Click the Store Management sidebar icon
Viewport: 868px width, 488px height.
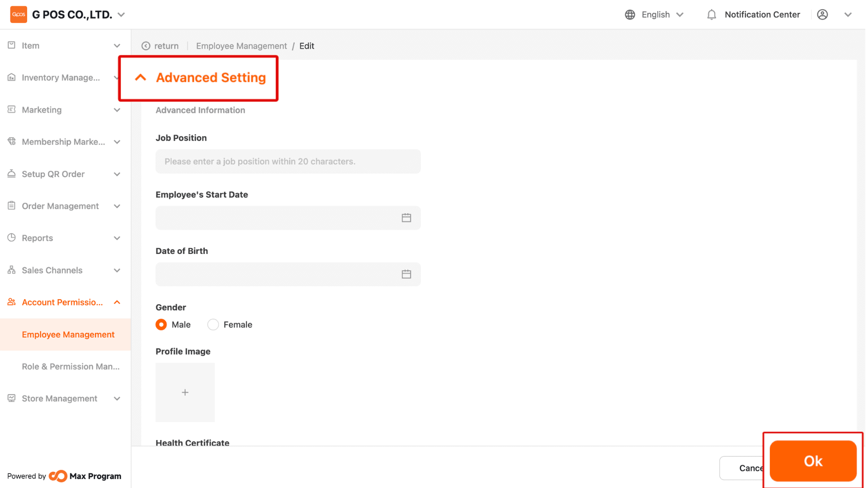click(x=12, y=398)
